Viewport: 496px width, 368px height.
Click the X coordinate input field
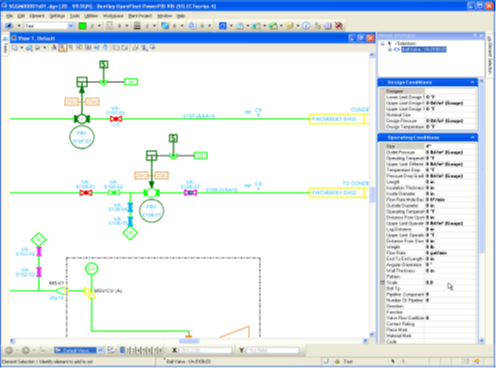pos(206,350)
